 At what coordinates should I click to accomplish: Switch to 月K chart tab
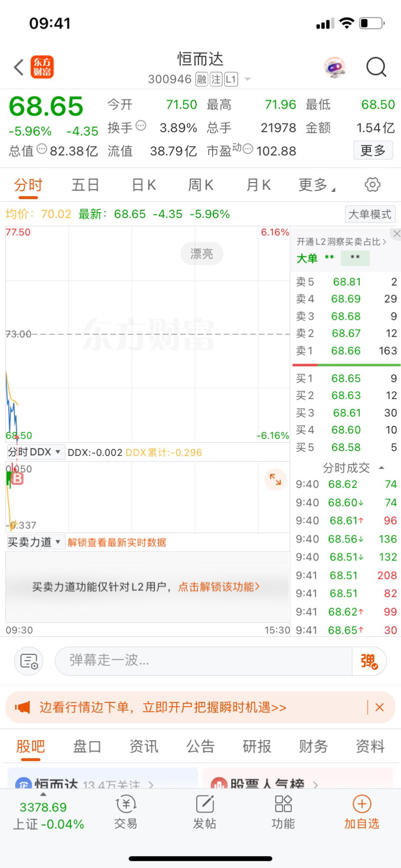pyautogui.click(x=258, y=185)
